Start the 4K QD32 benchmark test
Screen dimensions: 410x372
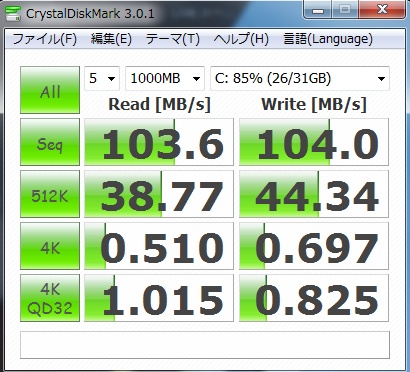click(50, 298)
